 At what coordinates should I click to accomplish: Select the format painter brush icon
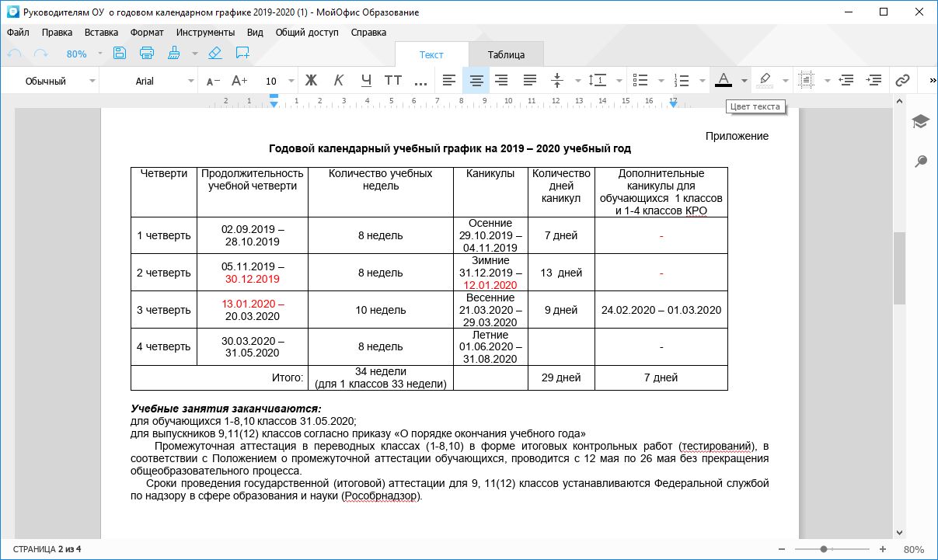pos(174,54)
